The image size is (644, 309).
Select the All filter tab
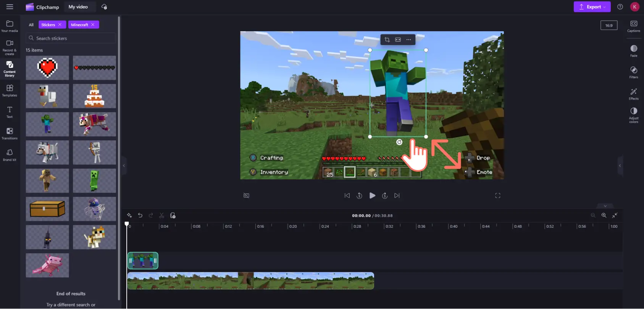pyautogui.click(x=31, y=25)
